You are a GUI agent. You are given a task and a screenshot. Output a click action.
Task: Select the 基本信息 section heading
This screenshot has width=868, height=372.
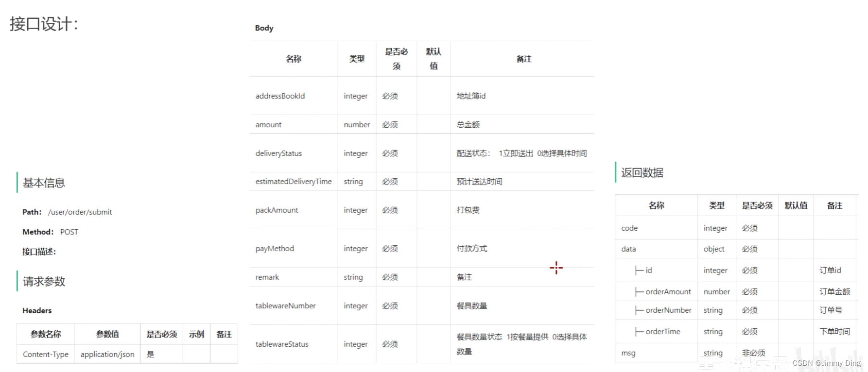(x=44, y=183)
